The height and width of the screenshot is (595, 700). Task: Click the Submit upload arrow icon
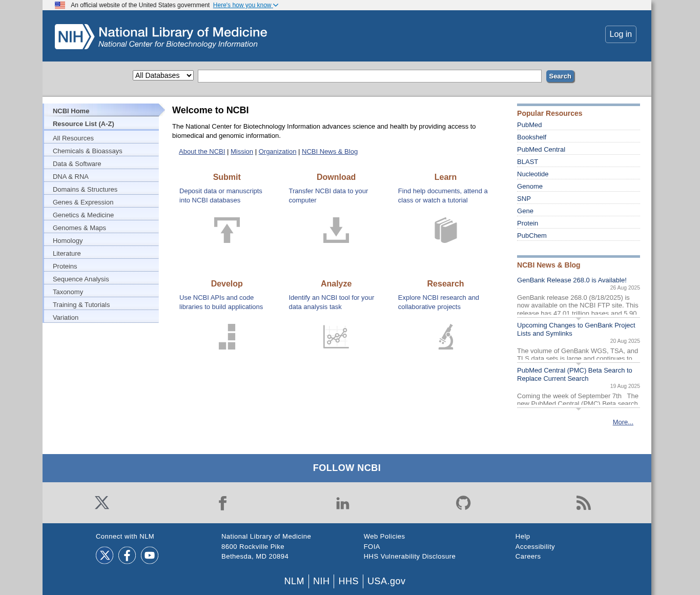[227, 230]
